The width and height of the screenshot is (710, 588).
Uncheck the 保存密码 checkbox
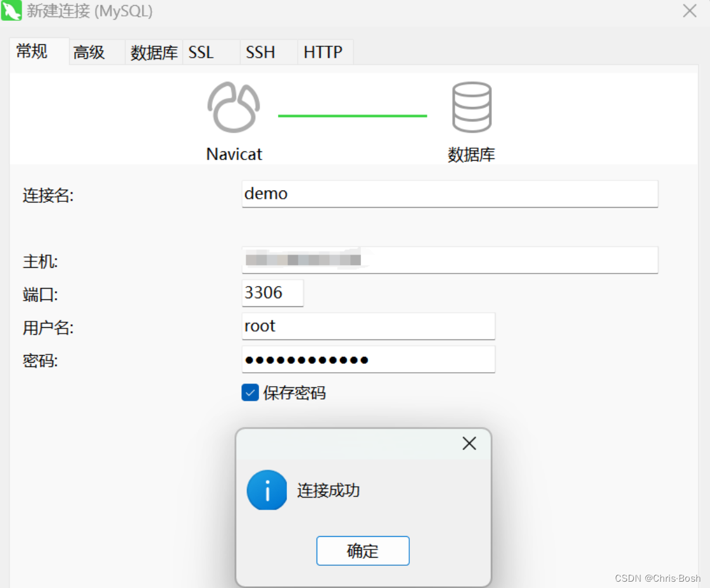pyautogui.click(x=250, y=392)
